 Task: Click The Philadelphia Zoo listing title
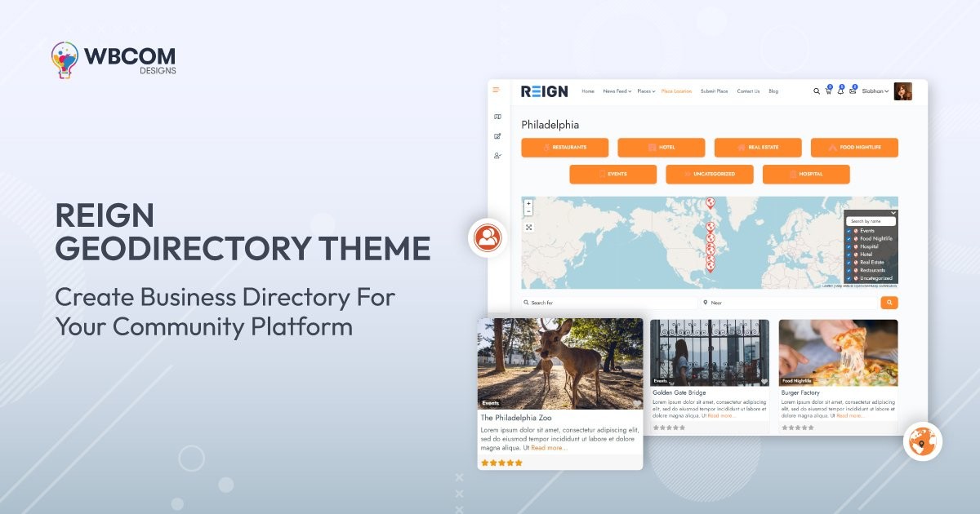[516, 418]
